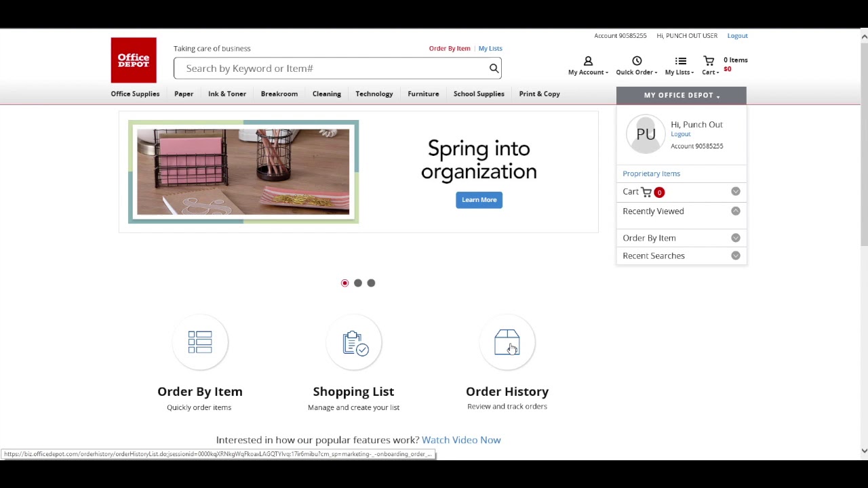Click the PU avatar circle
868x488 pixels.
click(x=646, y=134)
